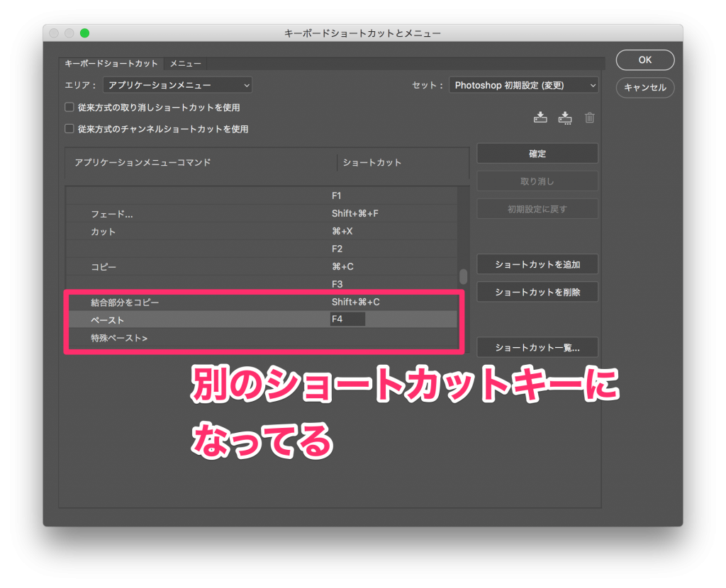The width and height of the screenshot is (726, 588).
Task: Click the キャンセル button
Action: [644, 88]
